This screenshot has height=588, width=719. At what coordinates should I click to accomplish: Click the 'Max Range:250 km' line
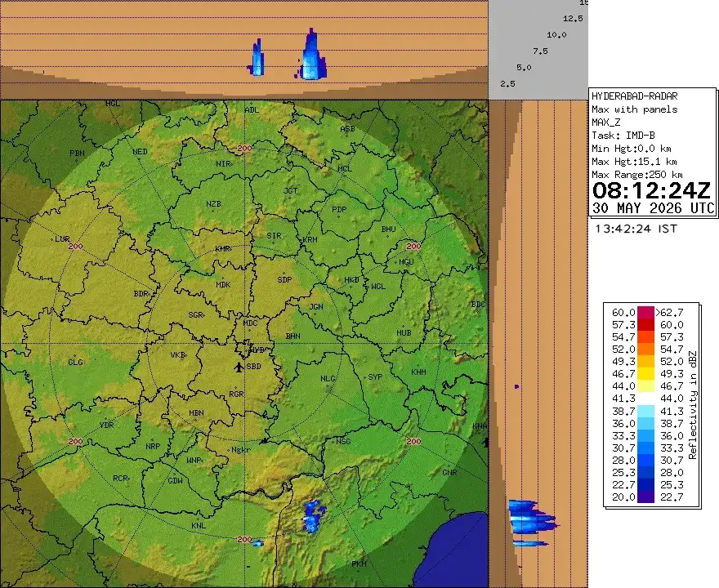pyautogui.click(x=637, y=175)
